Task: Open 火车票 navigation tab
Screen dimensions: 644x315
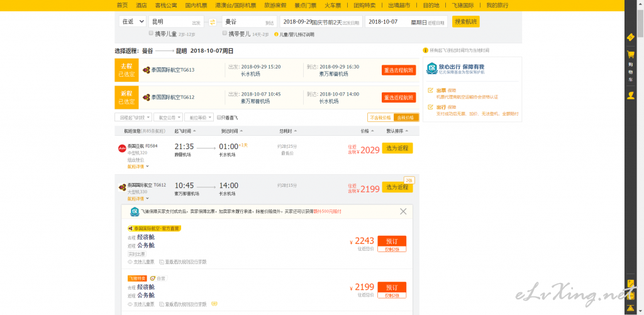Action: (333, 5)
